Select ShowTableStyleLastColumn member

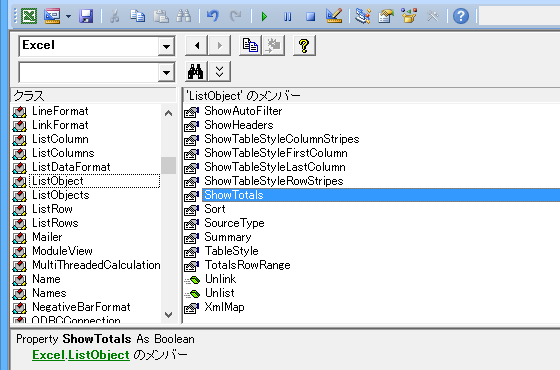coord(275,167)
